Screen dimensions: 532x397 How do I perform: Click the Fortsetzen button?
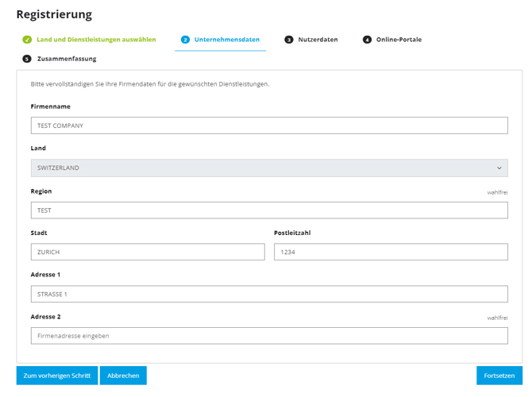pyautogui.click(x=499, y=376)
